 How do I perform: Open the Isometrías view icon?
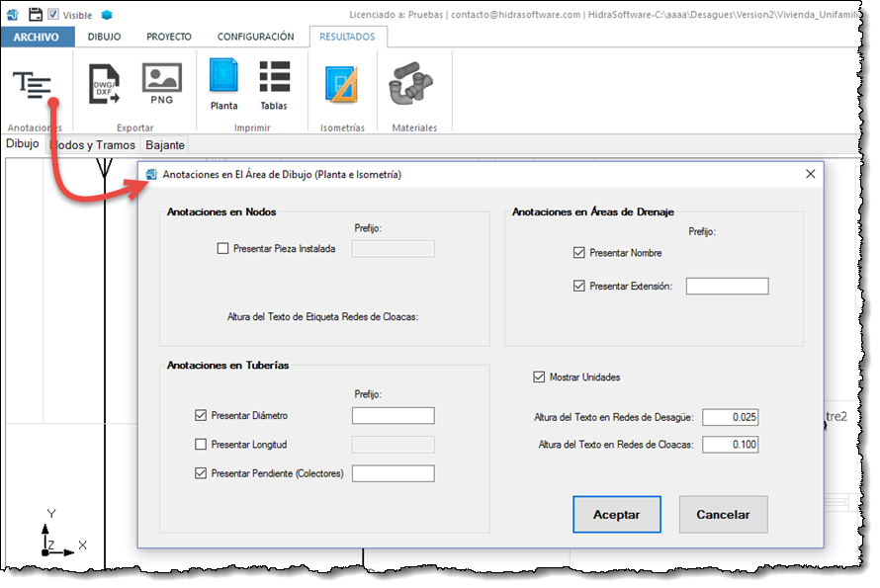point(342,86)
